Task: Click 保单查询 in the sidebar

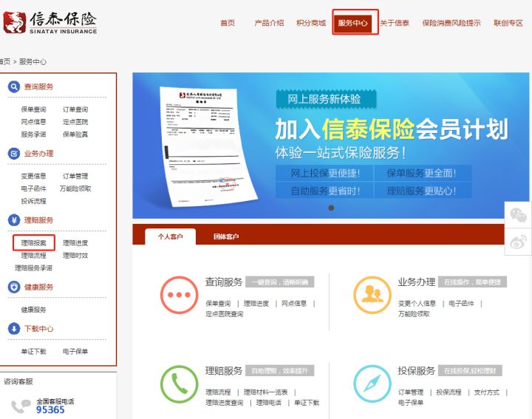Action: 33,109
